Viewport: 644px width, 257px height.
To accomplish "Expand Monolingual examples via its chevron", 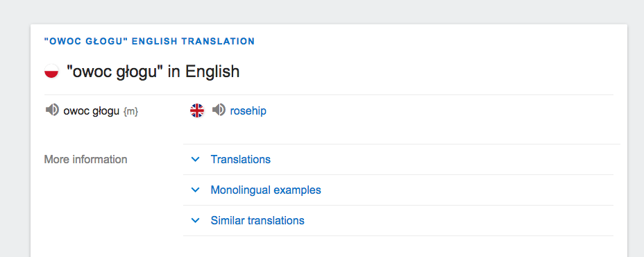I will click(x=196, y=190).
